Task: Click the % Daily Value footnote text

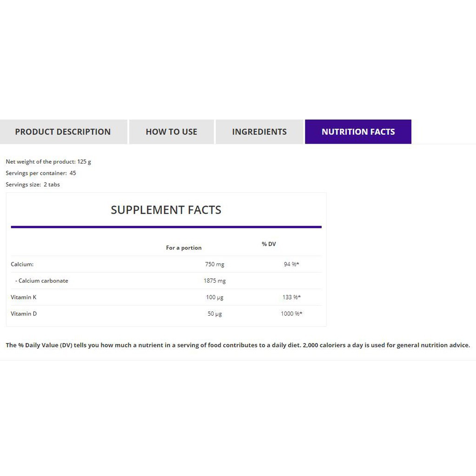Action: [238, 345]
